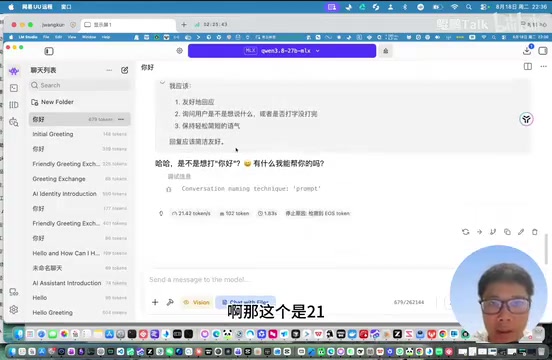
Task: Open the Apple menu
Action: tap(11, 7)
